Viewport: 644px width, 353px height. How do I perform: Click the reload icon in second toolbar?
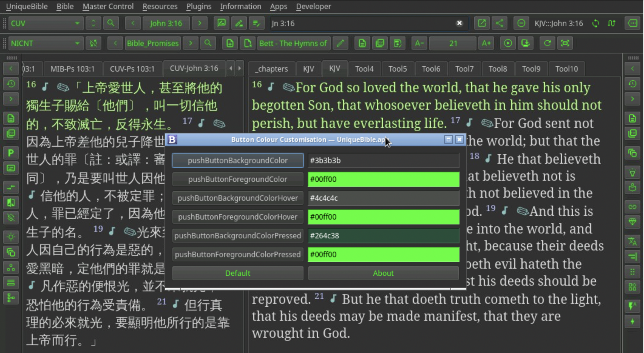(x=547, y=43)
